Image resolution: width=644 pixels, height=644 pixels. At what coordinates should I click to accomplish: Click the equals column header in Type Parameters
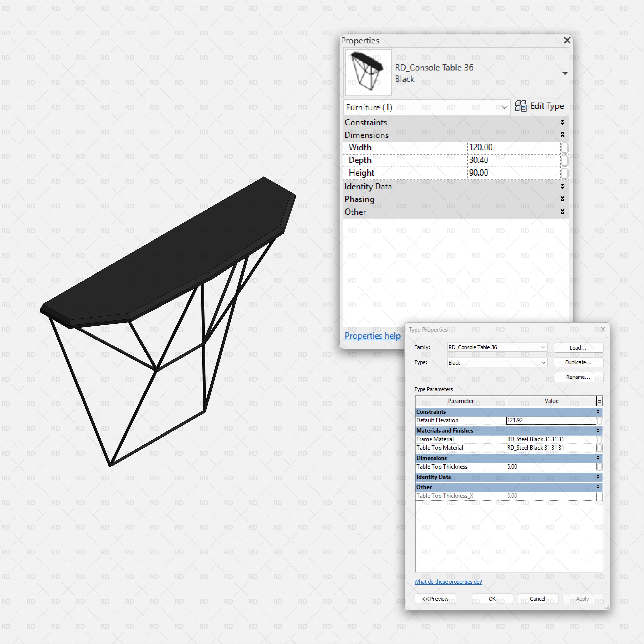pos(599,401)
